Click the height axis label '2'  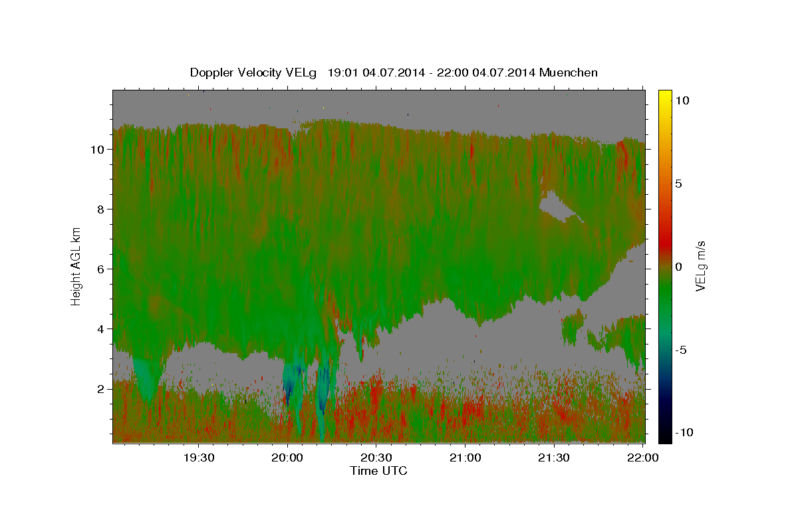(101, 389)
